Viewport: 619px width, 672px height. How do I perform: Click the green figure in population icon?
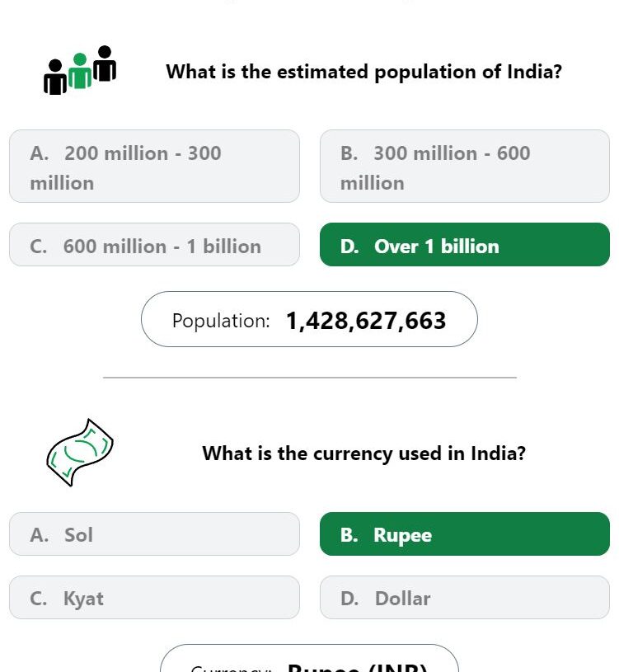click(x=80, y=71)
